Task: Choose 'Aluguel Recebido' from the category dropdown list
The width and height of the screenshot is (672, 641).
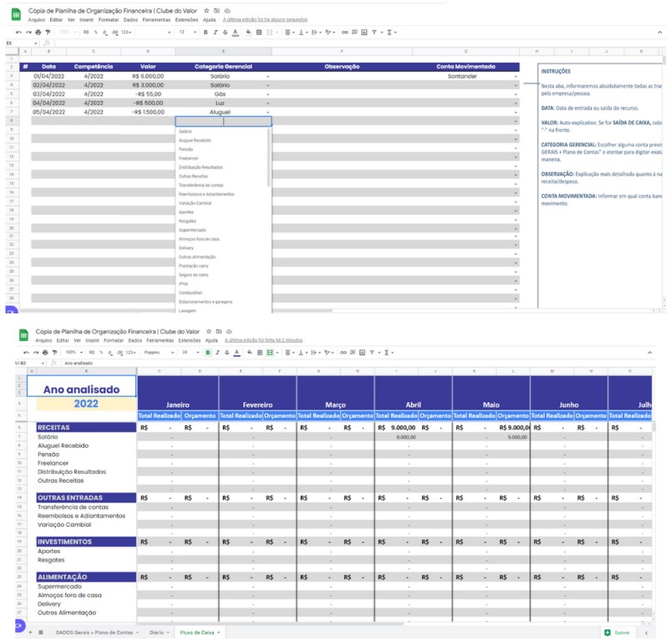Action: point(195,140)
